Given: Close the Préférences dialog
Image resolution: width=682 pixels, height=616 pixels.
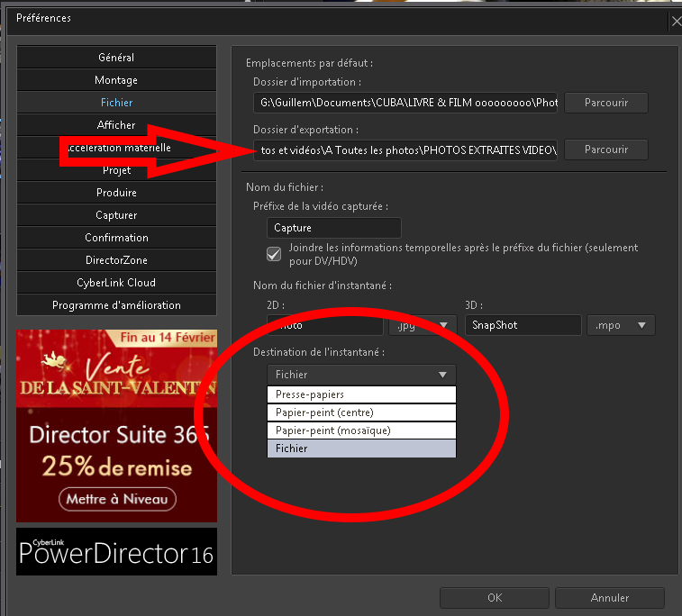Looking at the screenshot, I should tap(676, 22).
